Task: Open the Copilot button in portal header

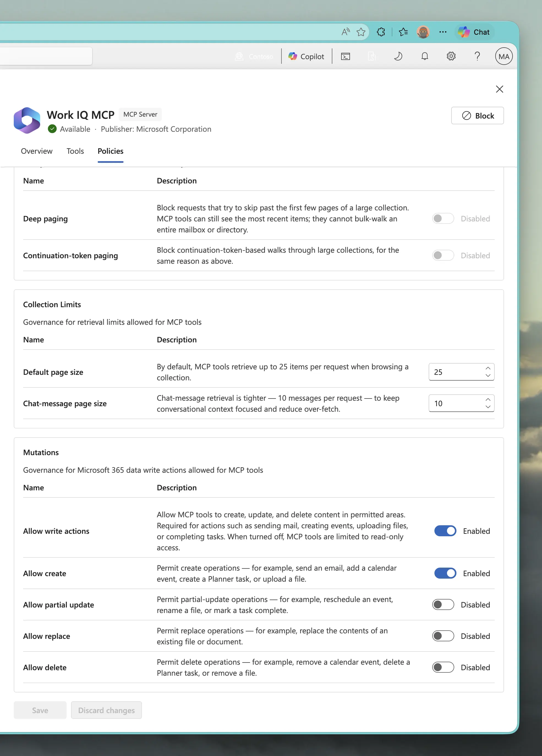Action: pos(306,56)
